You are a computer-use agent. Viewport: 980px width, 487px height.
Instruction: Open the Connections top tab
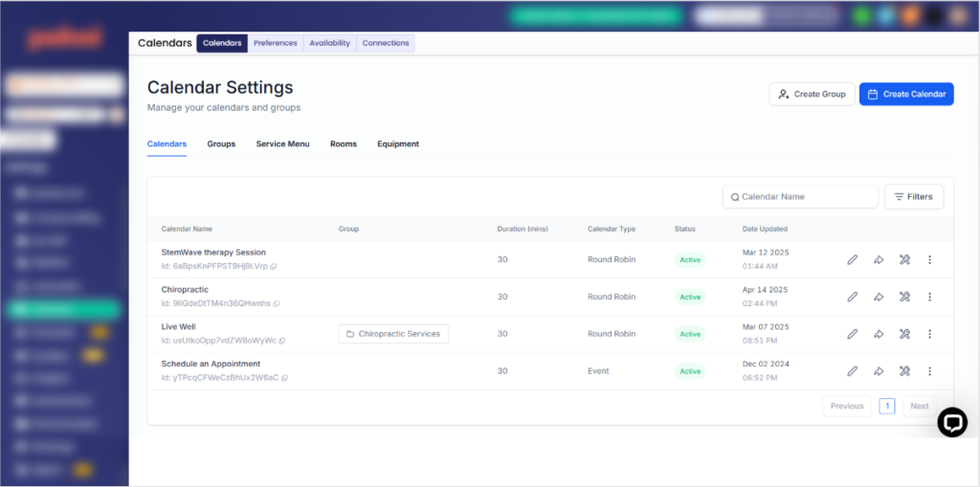[386, 43]
